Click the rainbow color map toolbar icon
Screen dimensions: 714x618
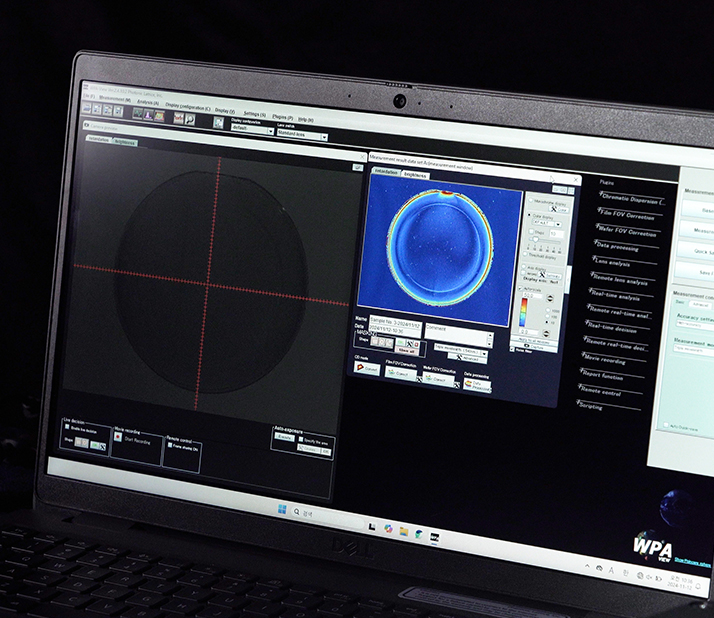(x=159, y=116)
